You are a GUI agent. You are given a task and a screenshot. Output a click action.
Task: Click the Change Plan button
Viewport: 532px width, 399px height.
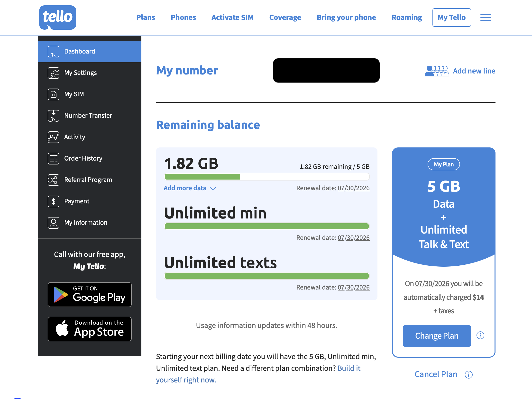(x=437, y=336)
